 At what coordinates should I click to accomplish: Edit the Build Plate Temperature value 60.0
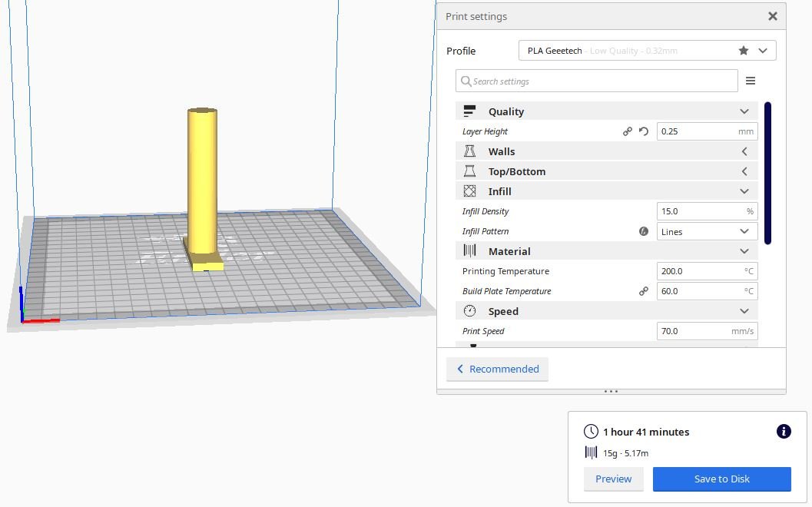707,291
